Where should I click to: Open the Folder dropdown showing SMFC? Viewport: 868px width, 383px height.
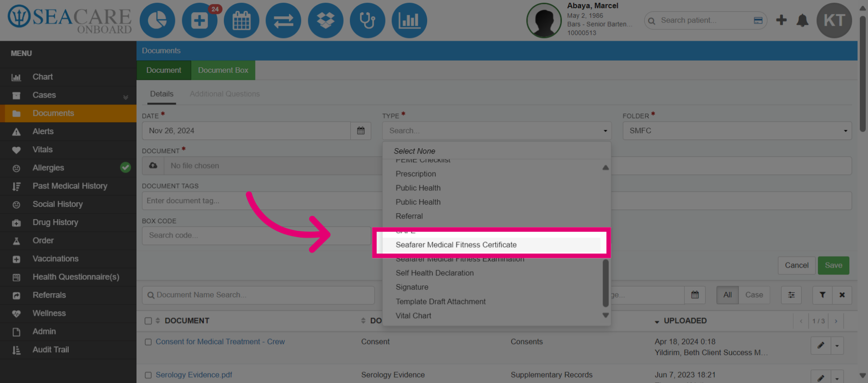[x=737, y=131]
